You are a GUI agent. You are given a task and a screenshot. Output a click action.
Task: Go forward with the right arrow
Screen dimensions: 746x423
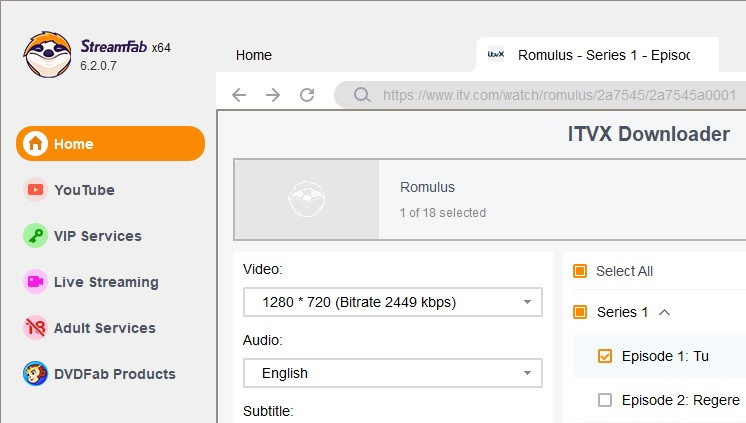point(273,95)
